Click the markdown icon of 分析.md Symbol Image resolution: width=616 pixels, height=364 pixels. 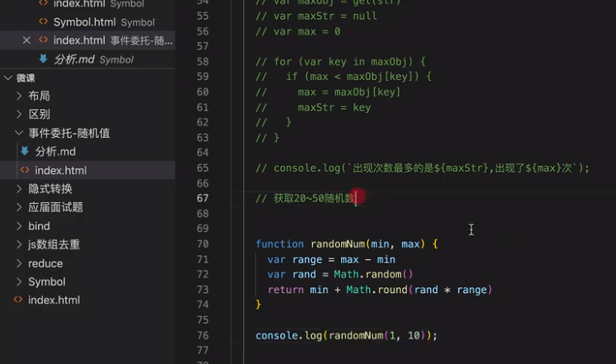pyautogui.click(x=43, y=59)
